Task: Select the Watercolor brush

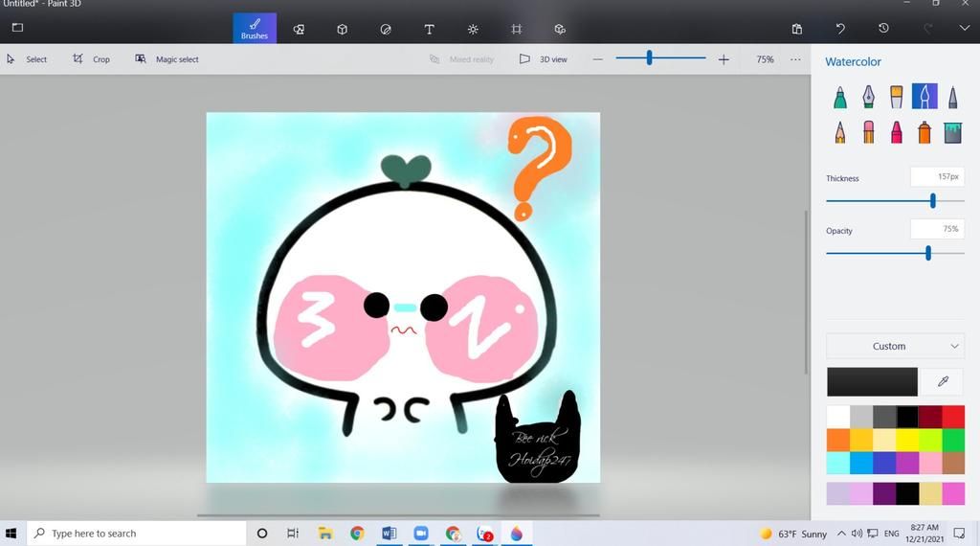Action: (924, 97)
